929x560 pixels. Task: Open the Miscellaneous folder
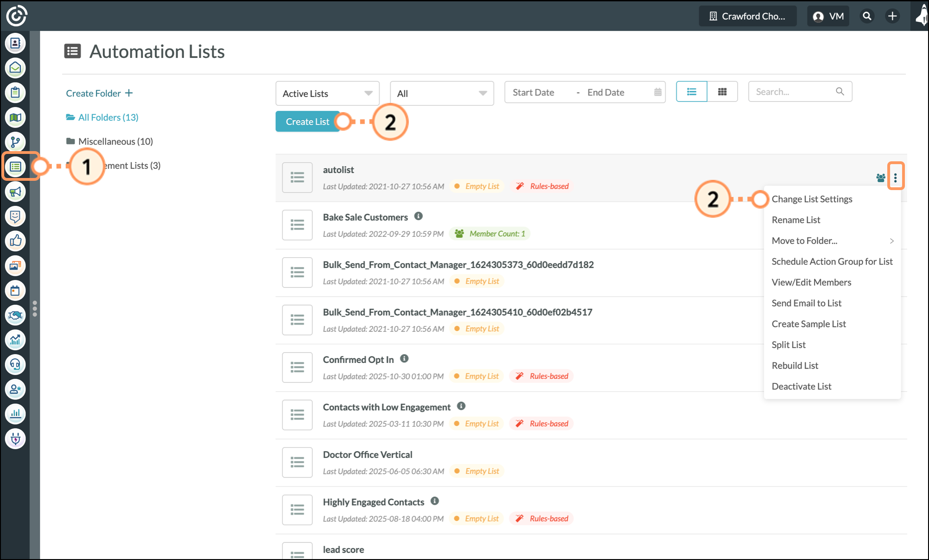pyautogui.click(x=115, y=141)
